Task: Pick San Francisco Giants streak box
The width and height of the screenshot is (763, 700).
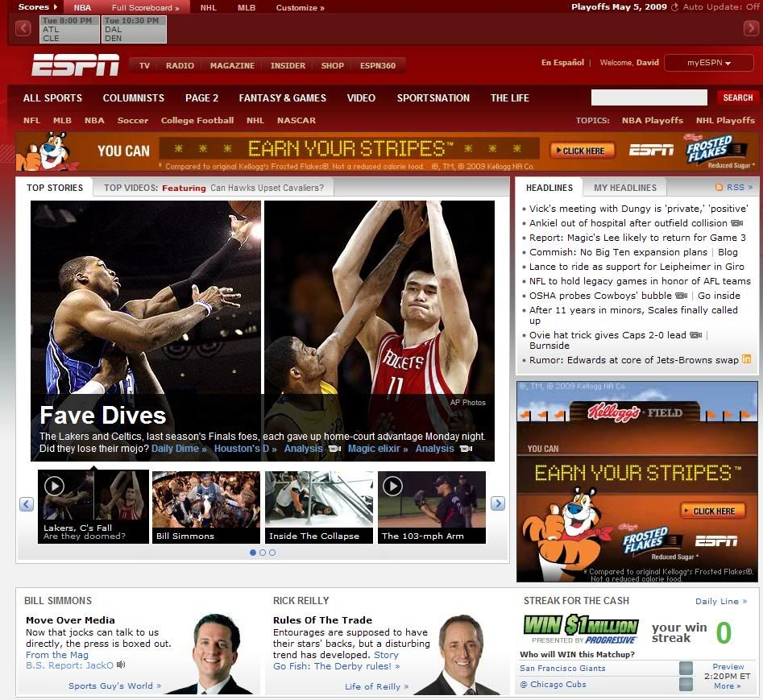Action: pos(686,668)
